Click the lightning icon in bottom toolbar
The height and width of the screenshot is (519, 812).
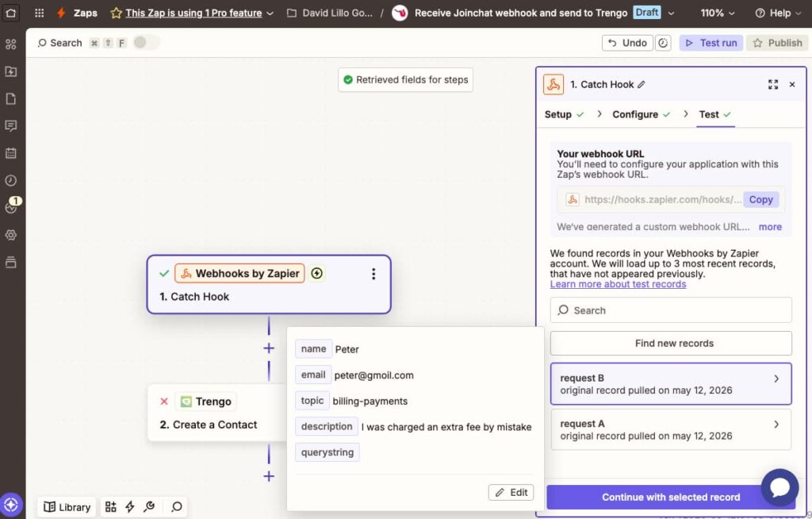pyautogui.click(x=130, y=506)
